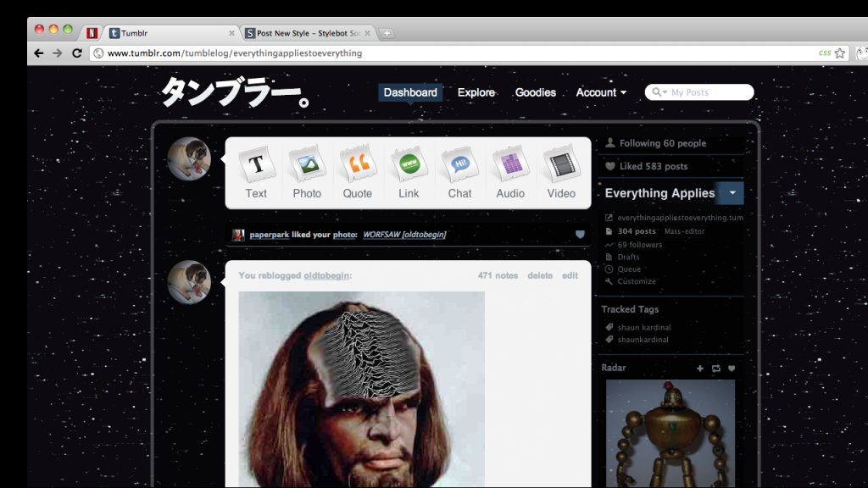Like the Radar post with heart icon
The image size is (868, 488).
(x=732, y=369)
